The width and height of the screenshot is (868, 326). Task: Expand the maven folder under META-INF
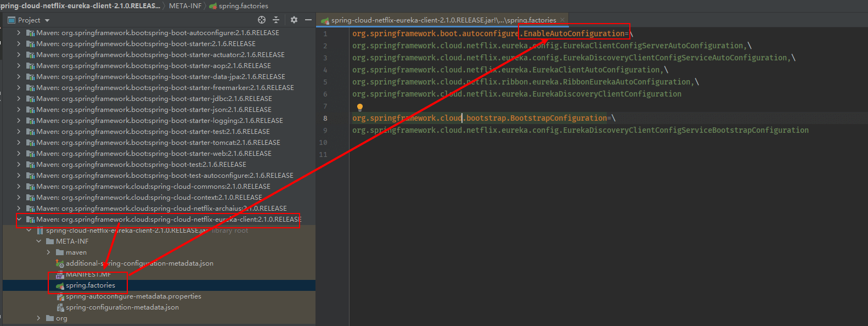pyautogui.click(x=48, y=252)
